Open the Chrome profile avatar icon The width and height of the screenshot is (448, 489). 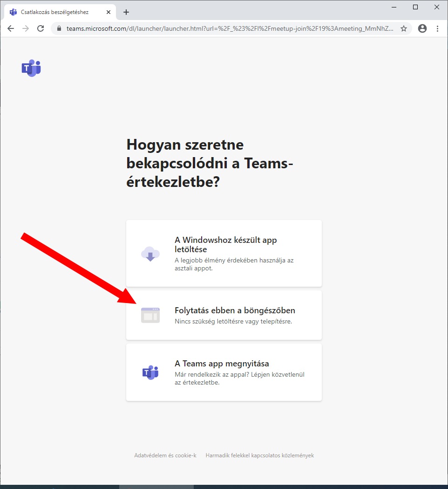pos(422,29)
